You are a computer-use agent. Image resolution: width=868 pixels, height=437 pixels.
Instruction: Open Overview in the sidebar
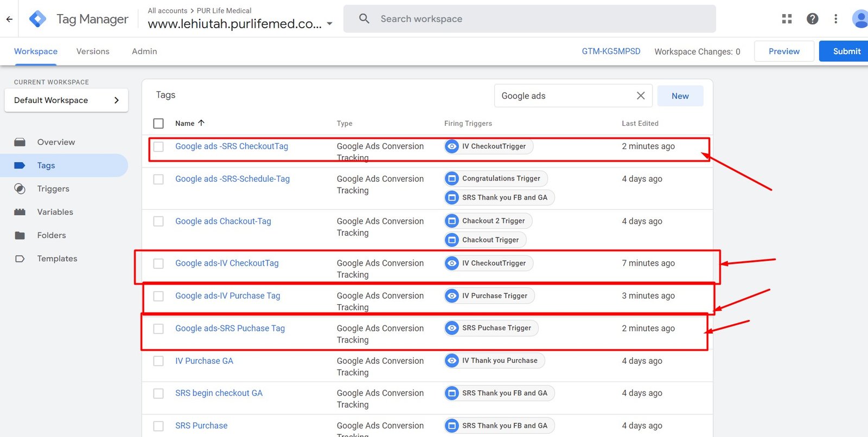click(56, 142)
